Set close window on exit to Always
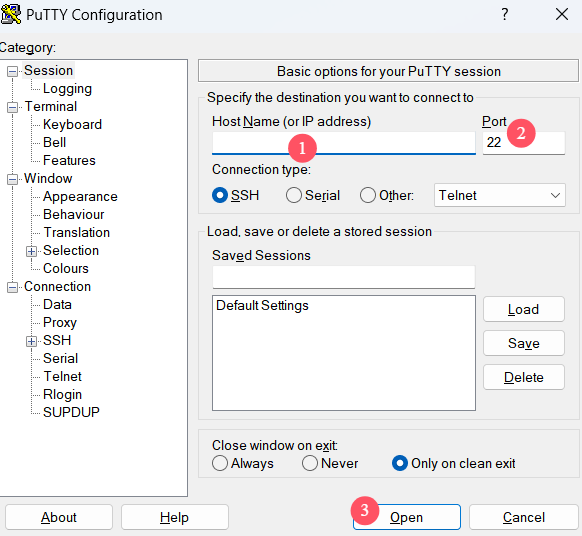 pos(220,463)
